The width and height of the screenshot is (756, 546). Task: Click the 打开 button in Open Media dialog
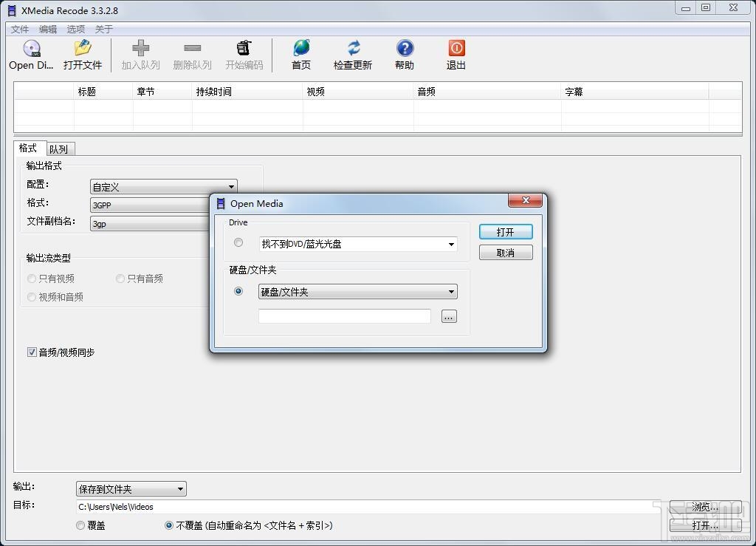pyautogui.click(x=506, y=231)
